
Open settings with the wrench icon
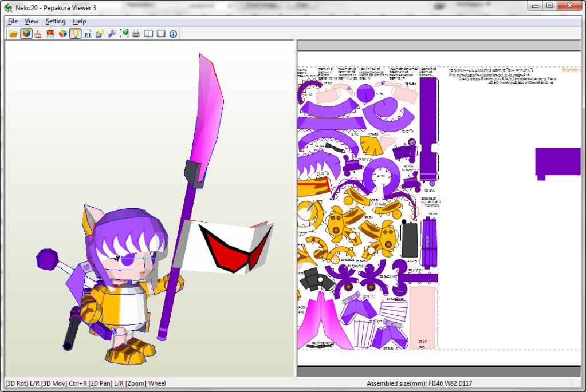pyautogui.click(x=112, y=34)
